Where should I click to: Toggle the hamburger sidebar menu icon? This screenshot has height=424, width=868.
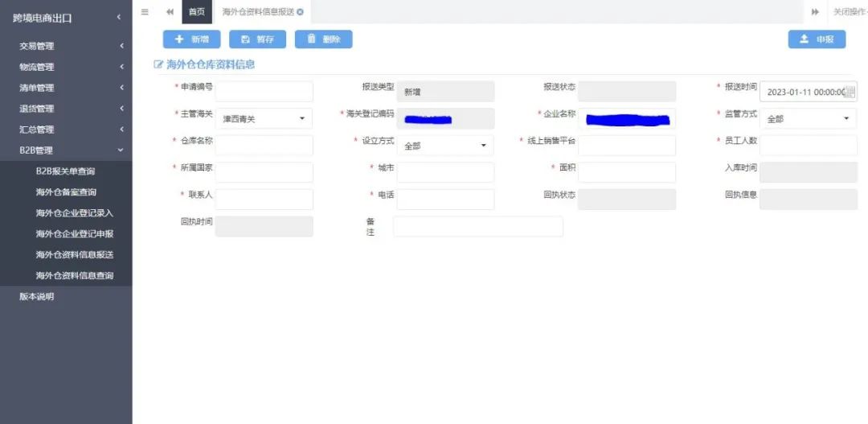[145, 11]
